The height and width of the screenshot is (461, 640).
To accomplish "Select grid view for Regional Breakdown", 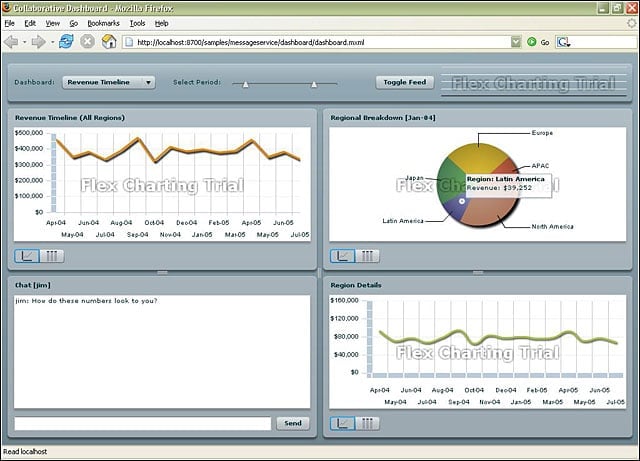I will coord(367,256).
